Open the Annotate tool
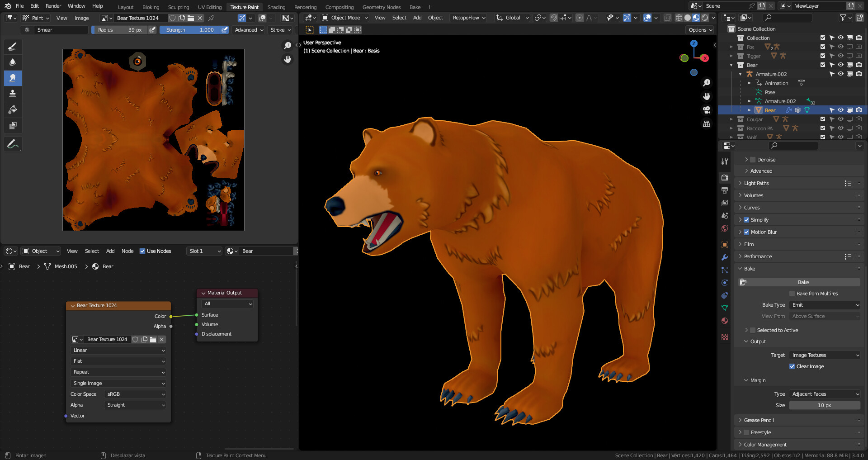Screen dimensions: 868x460 [13, 144]
